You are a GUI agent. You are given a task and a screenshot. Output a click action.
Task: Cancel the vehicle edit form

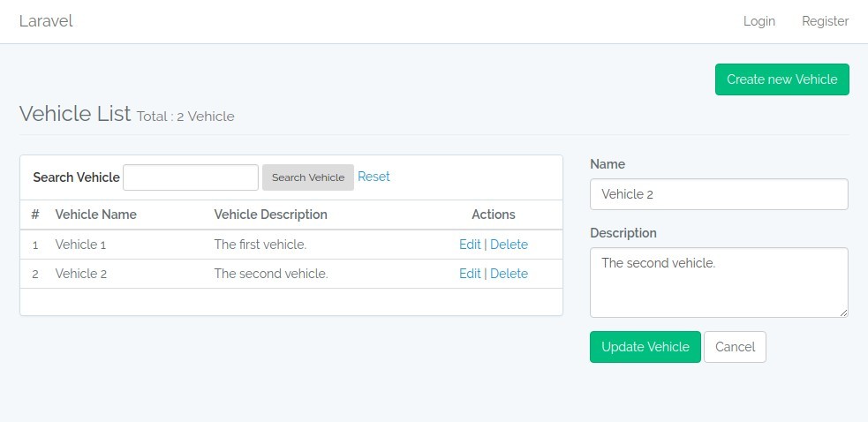coord(735,347)
